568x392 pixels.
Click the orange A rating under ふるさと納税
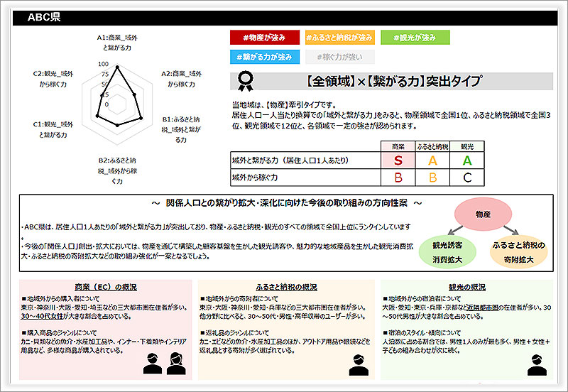[432, 160]
